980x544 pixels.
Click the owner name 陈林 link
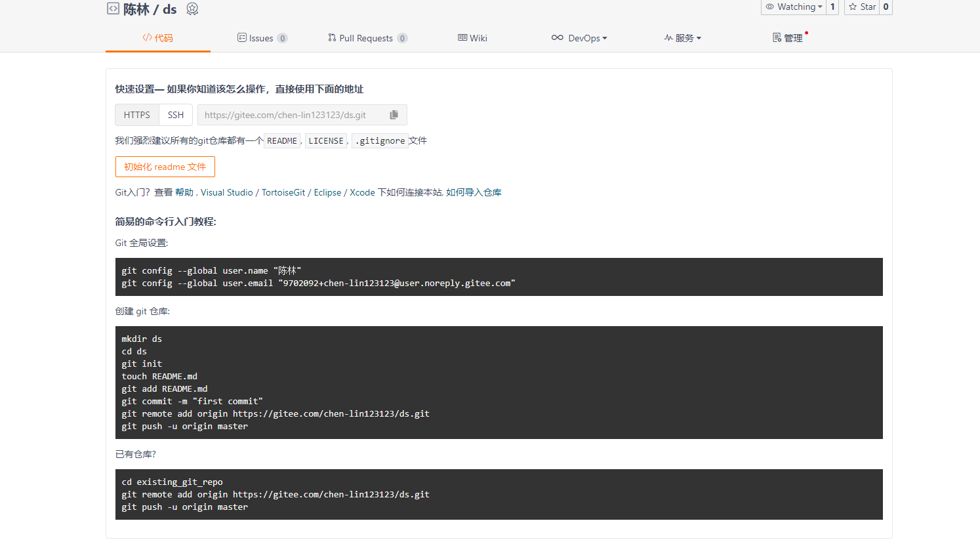tap(136, 9)
